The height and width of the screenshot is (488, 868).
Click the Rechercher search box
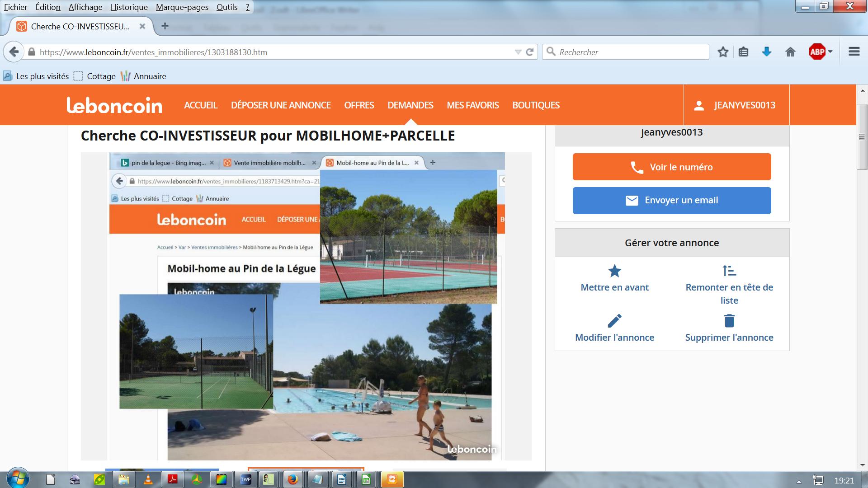(626, 52)
